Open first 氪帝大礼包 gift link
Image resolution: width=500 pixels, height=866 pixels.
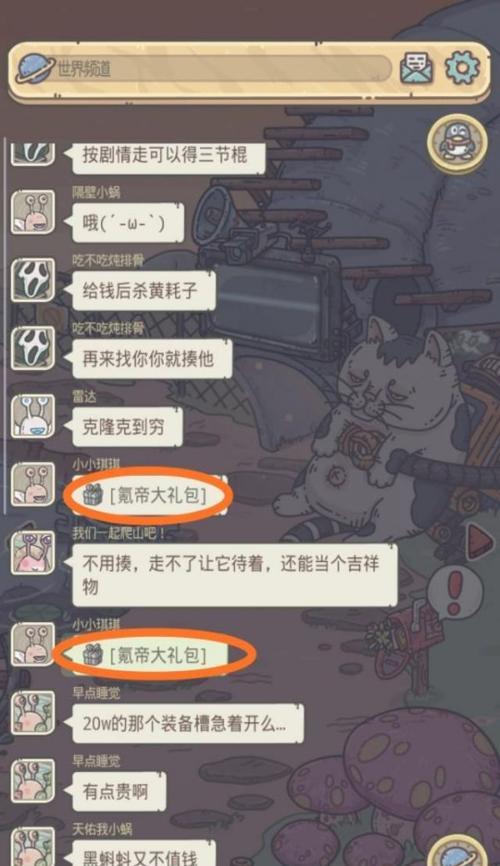(148, 495)
